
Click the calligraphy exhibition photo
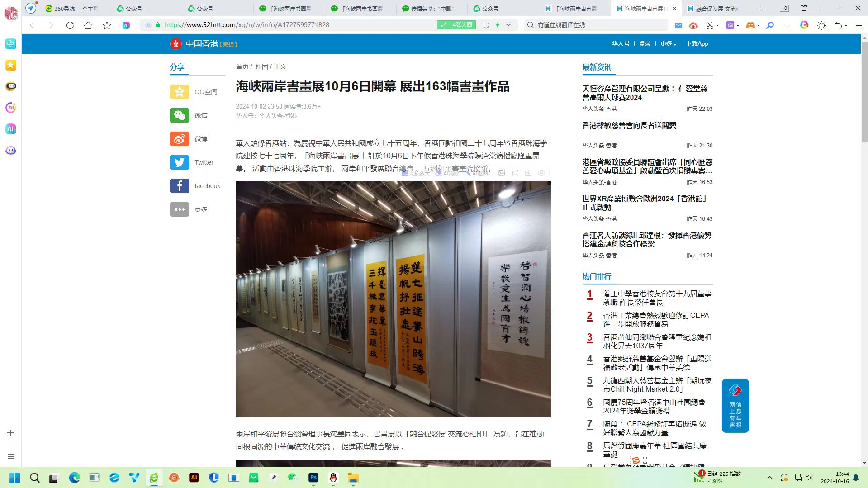point(393,299)
